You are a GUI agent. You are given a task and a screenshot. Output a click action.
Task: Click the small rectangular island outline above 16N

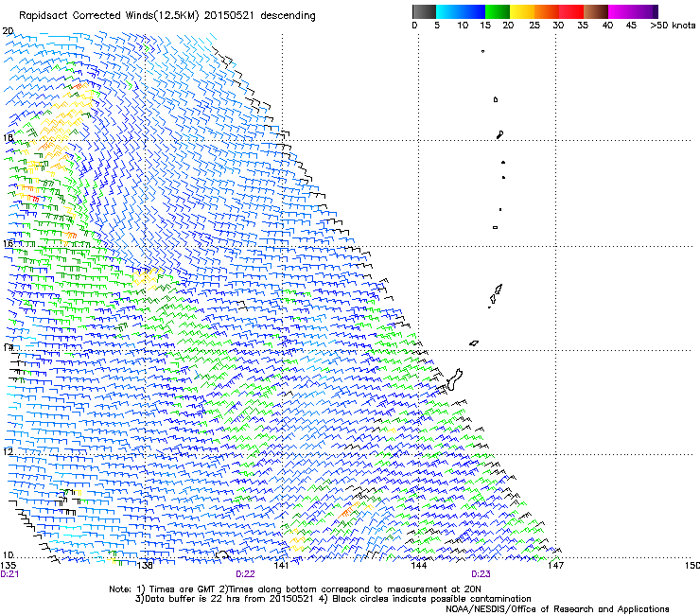click(x=495, y=227)
